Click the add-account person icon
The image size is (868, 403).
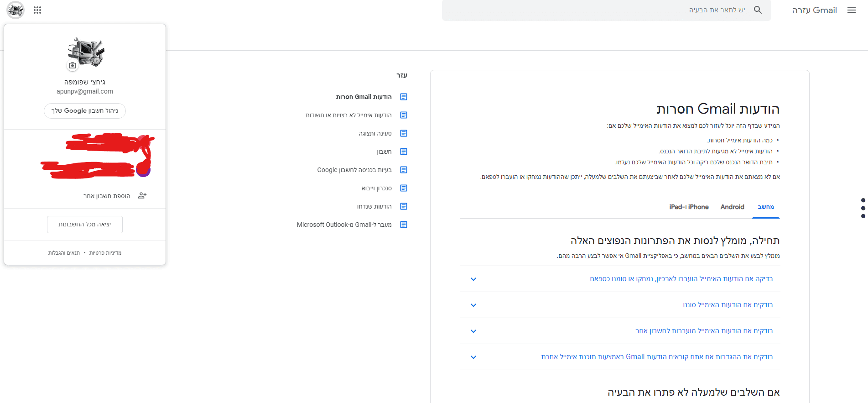(x=142, y=196)
